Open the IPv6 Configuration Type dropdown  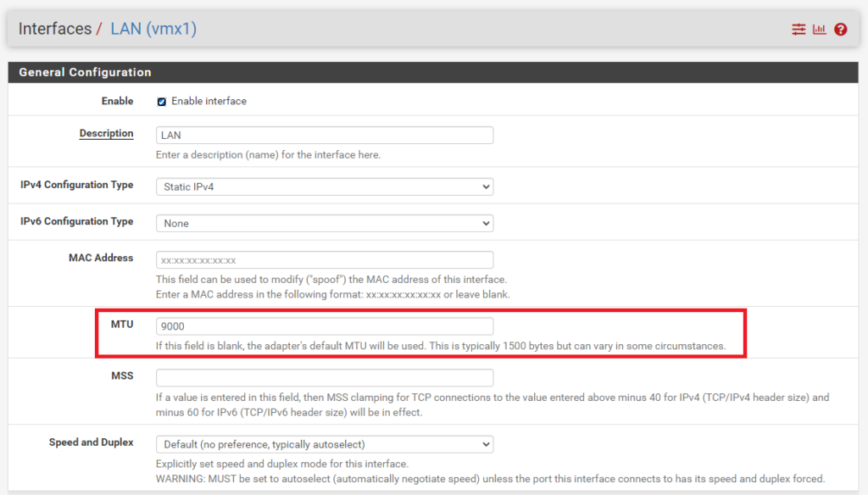tap(324, 224)
